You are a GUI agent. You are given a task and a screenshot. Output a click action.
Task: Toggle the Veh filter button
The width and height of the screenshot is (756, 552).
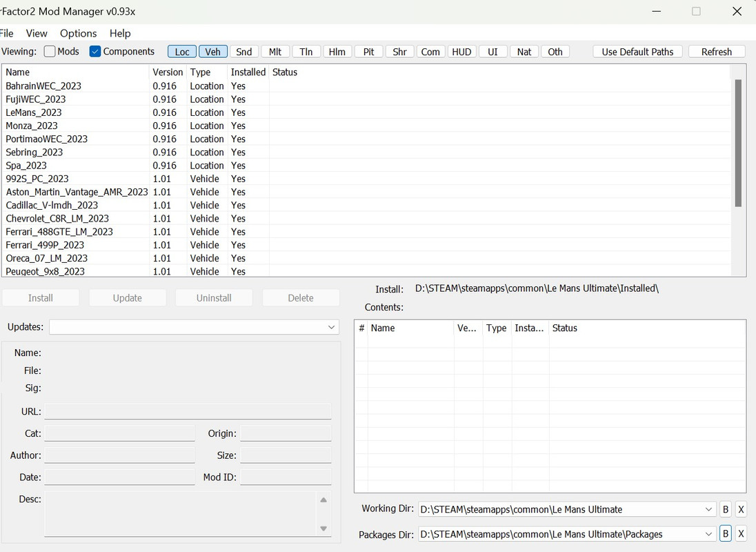click(x=212, y=52)
